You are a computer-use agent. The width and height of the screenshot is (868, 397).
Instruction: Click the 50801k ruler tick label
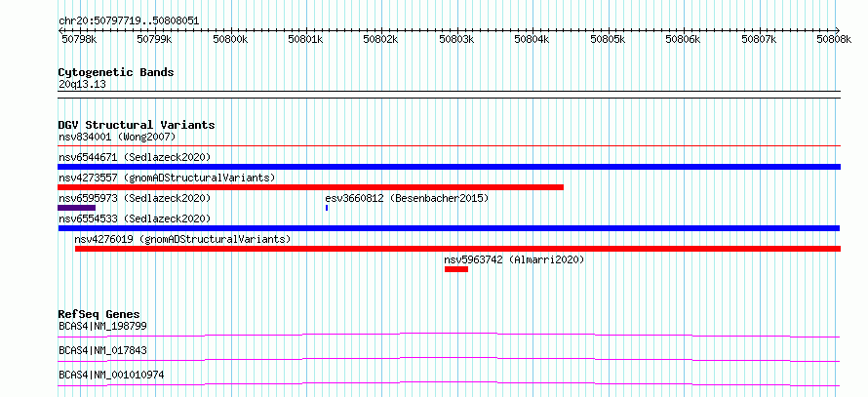pos(305,39)
